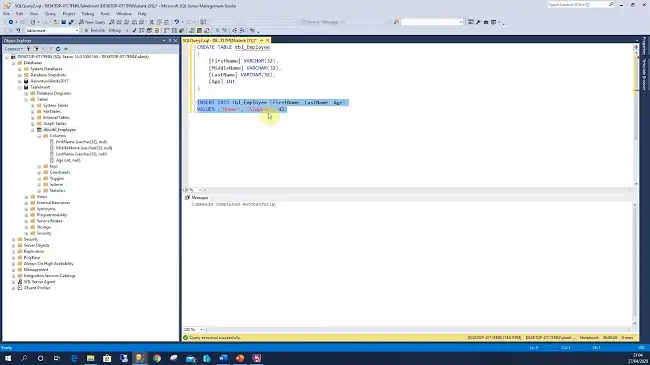The image size is (650, 365).
Task: Expand the Keys folder
Action: (39, 166)
